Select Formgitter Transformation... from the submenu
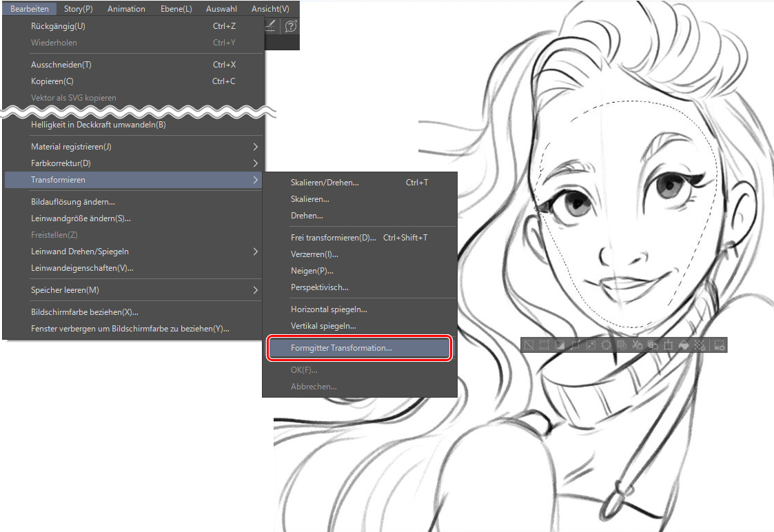774x532 pixels. (x=341, y=348)
